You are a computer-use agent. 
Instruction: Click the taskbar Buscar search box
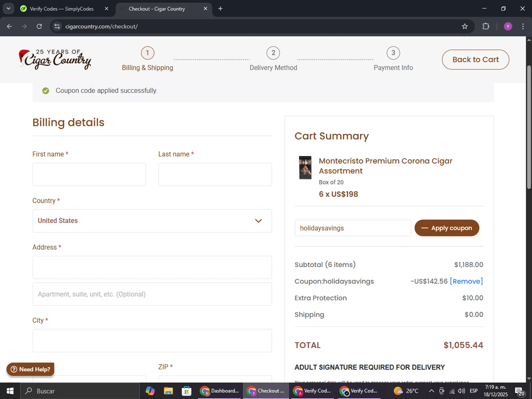pyautogui.click(x=80, y=391)
